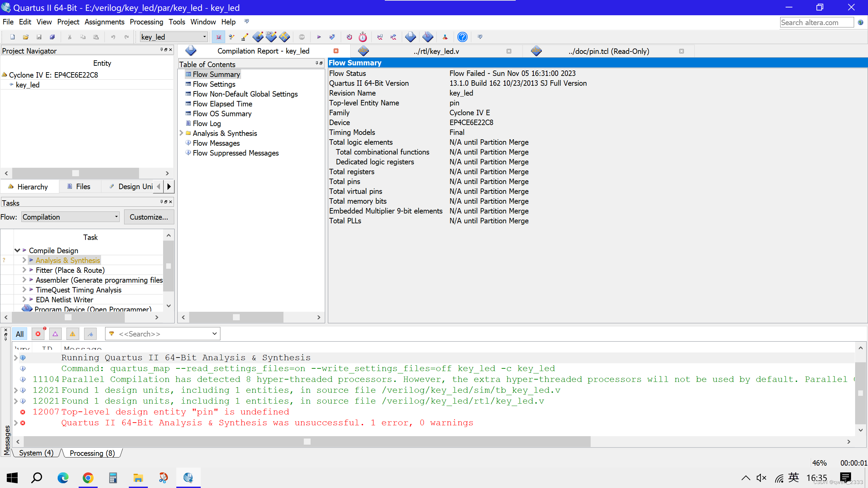Image resolution: width=868 pixels, height=488 pixels.
Task: Select Flow Messages in contents
Action: pyautogui.click(x=216, y=143)
